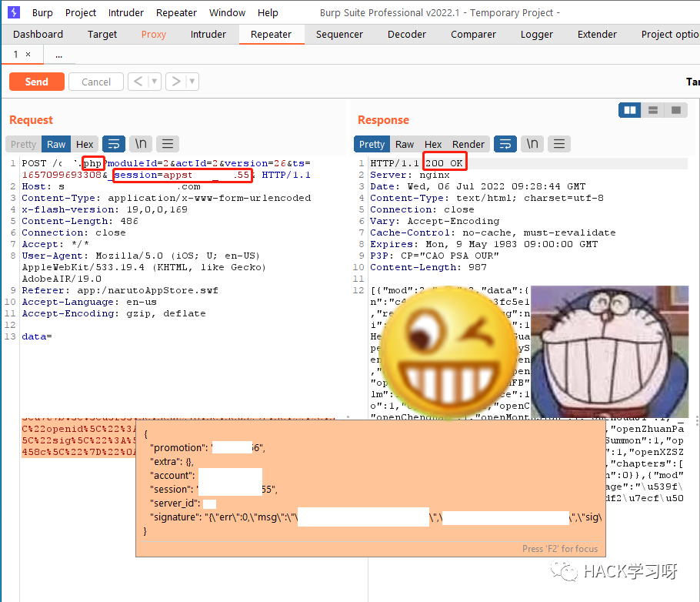Click the Accept-Encoding: gzip, deflate request header
Screen dimensions: 700x602
114,313
